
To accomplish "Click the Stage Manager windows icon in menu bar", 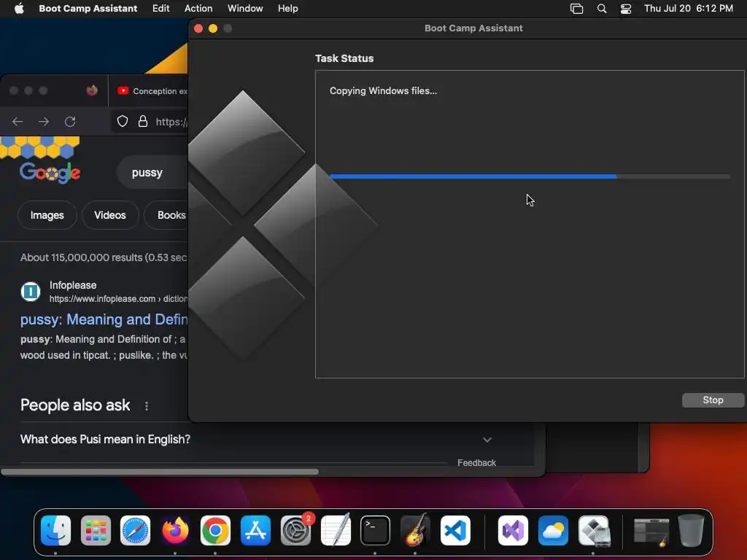I will tap(576, 9).
